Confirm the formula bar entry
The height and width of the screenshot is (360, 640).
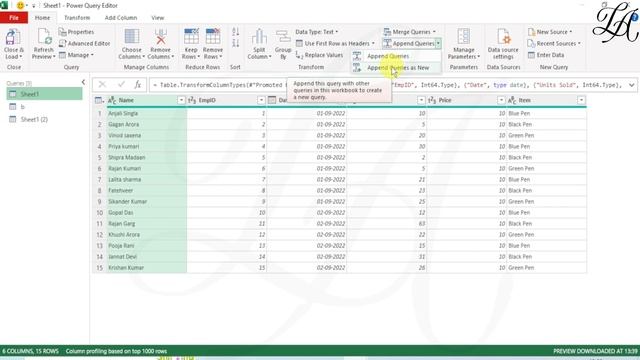(x=121, y=84)
